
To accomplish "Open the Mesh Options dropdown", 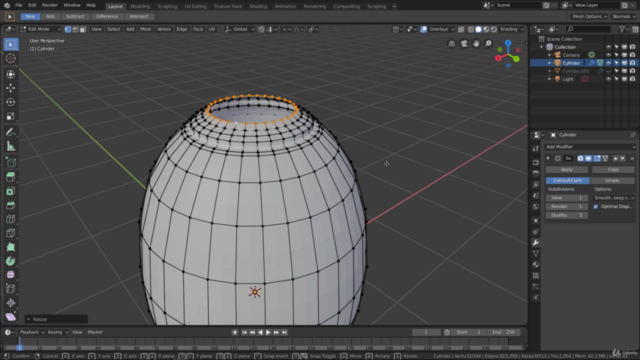I will coord(589,16).
